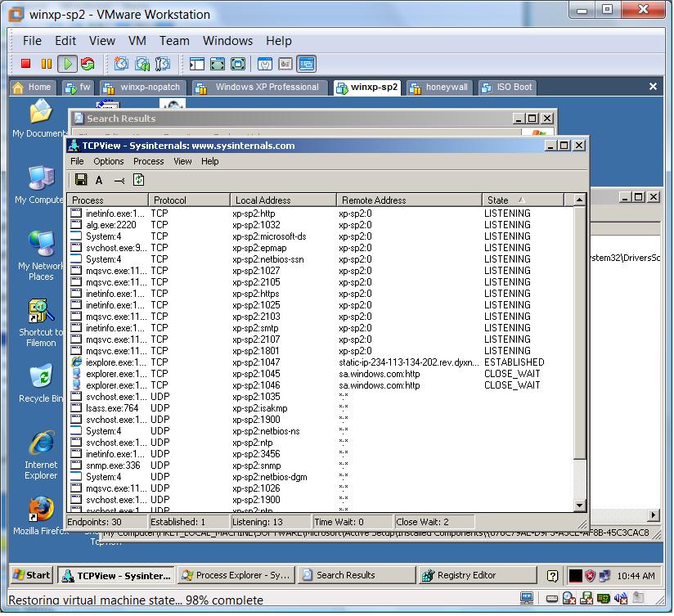This screenshot has height=616, width=674.
Task: Open the Options menu in TCPView
Action: (109, 161)
